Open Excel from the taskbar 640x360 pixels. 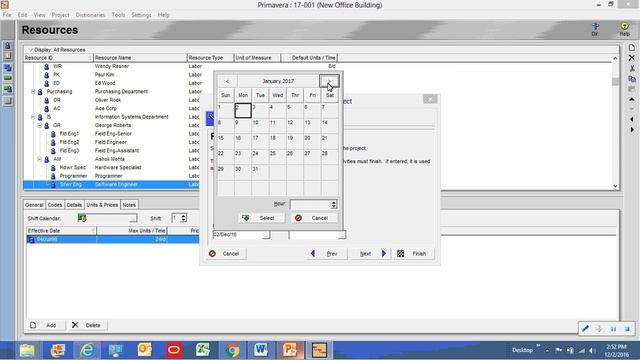click(x=202, y=350)
